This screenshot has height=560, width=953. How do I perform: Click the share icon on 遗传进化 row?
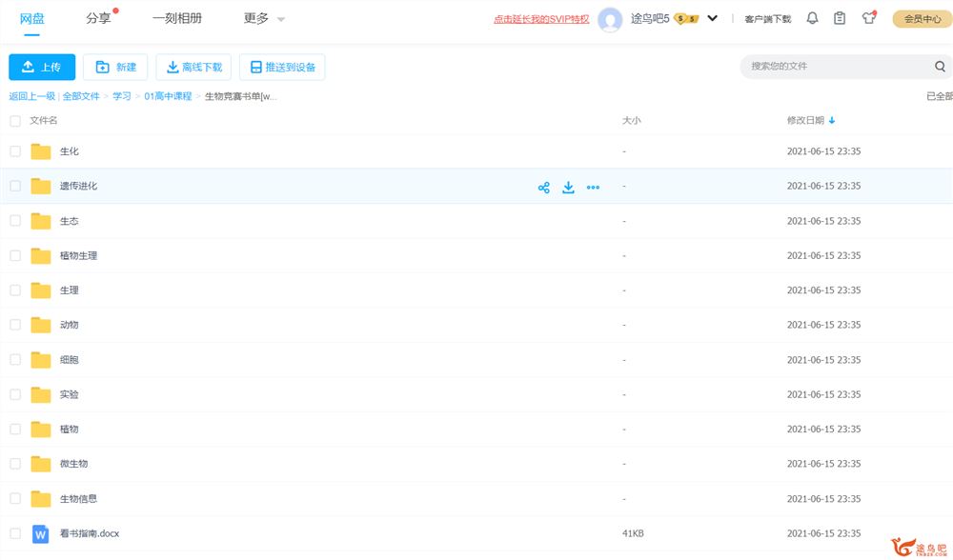[x=544, y=188]
